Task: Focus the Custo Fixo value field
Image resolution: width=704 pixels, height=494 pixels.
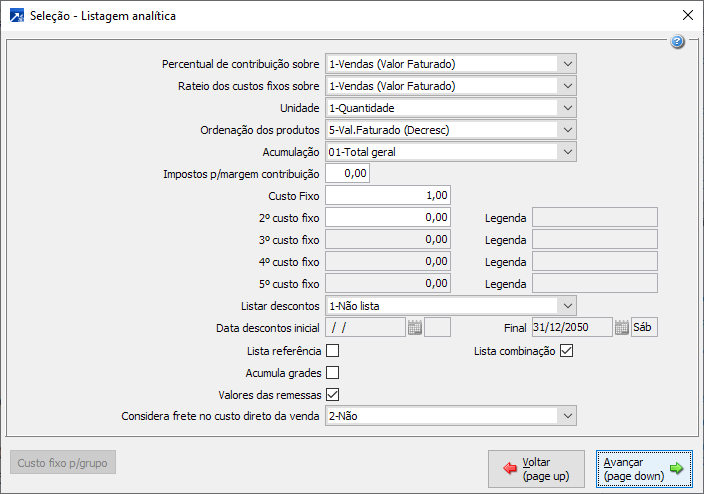Action: point(388,195)
